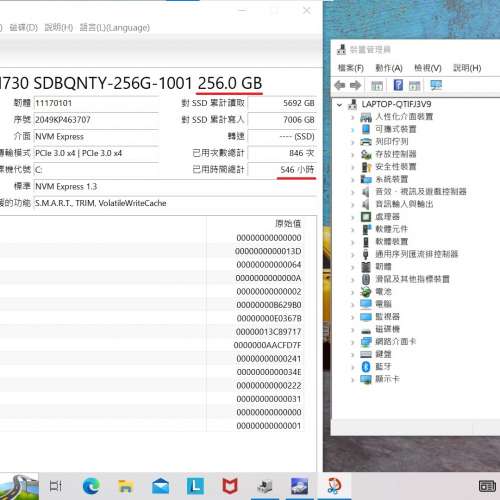
Task: Open Microsoft Edge from taskbar
Action: (91, 486)
